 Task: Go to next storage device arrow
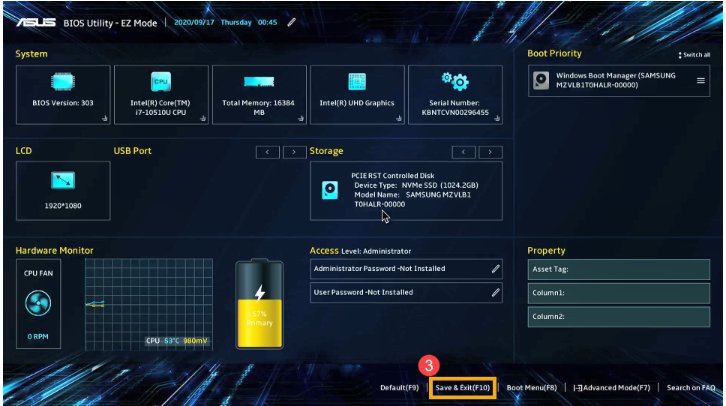[x=489, y=152]
